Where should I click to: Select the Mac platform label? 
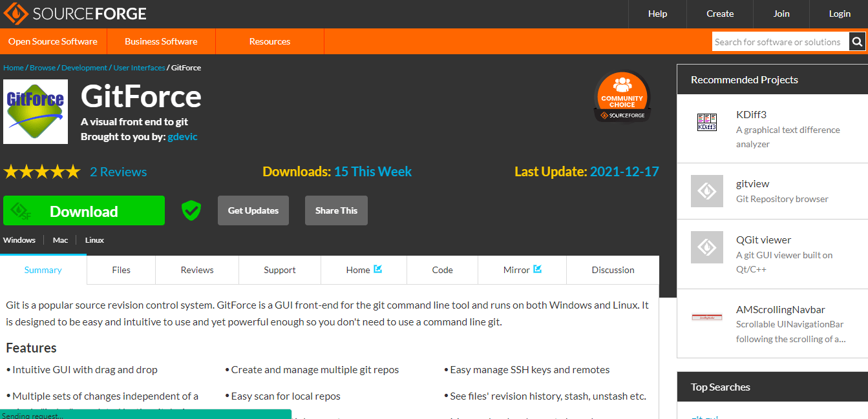pos(60,240)
